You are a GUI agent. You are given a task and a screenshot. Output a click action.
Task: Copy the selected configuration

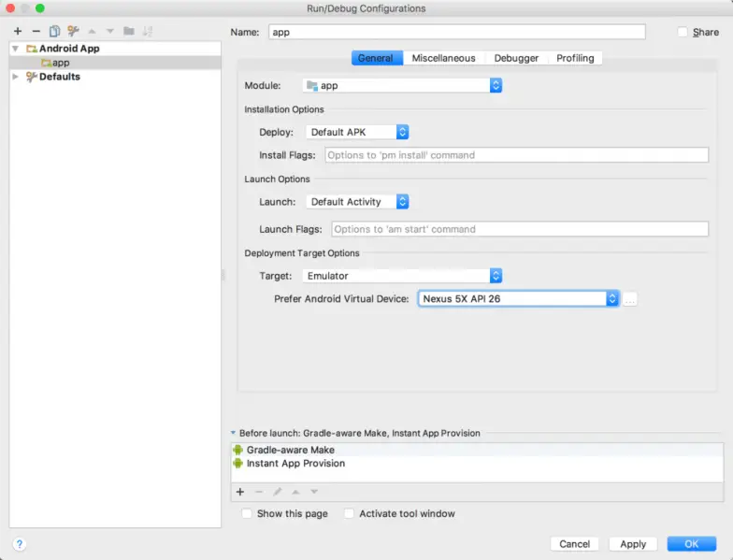[x=54, y=31]
